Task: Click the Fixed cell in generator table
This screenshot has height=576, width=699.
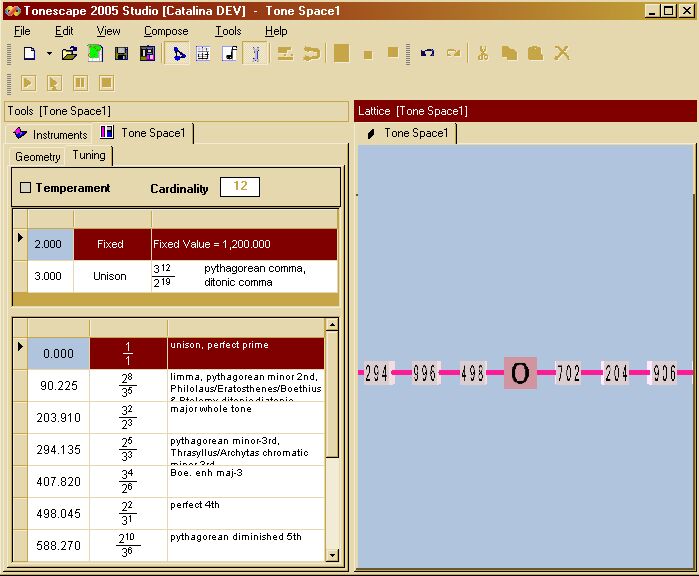Action: pos(112,244)
